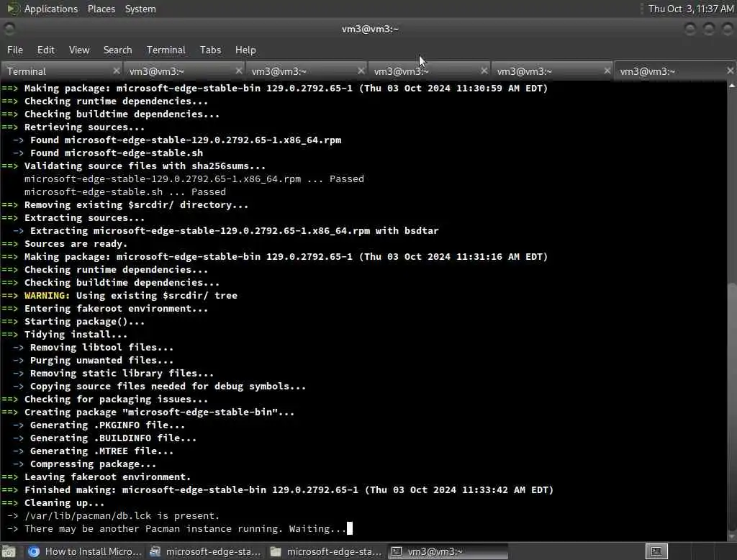This screenshot has height=560, width=737.
Task: Click the 'Found microsoft-edge-stable.sh' line
Action: coord(117,153)
